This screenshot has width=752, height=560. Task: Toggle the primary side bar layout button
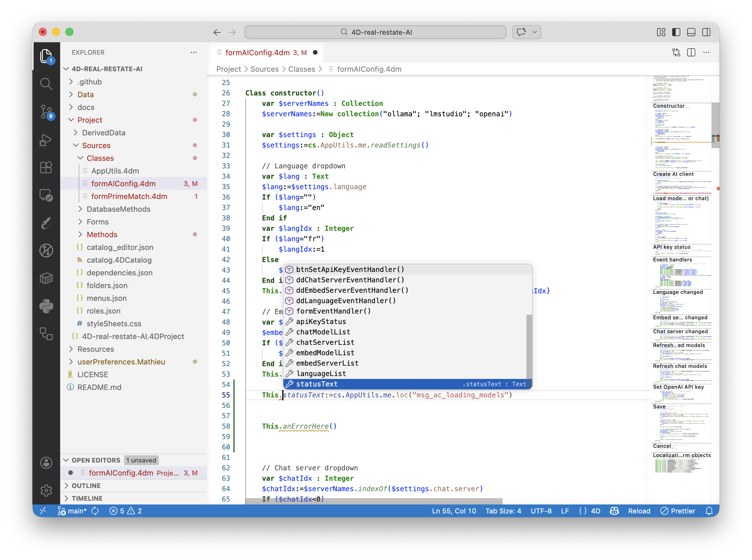tap(676, 32)
